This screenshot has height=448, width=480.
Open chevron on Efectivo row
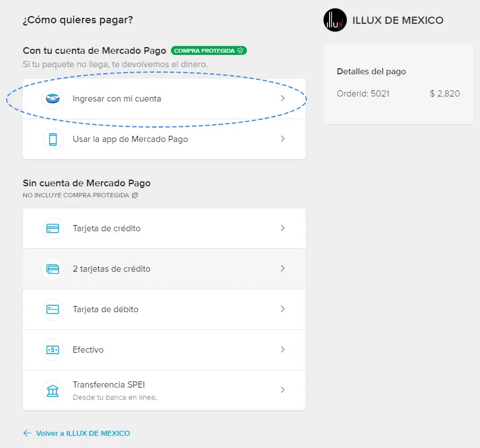pyautogui.click(x=282, y=349)
